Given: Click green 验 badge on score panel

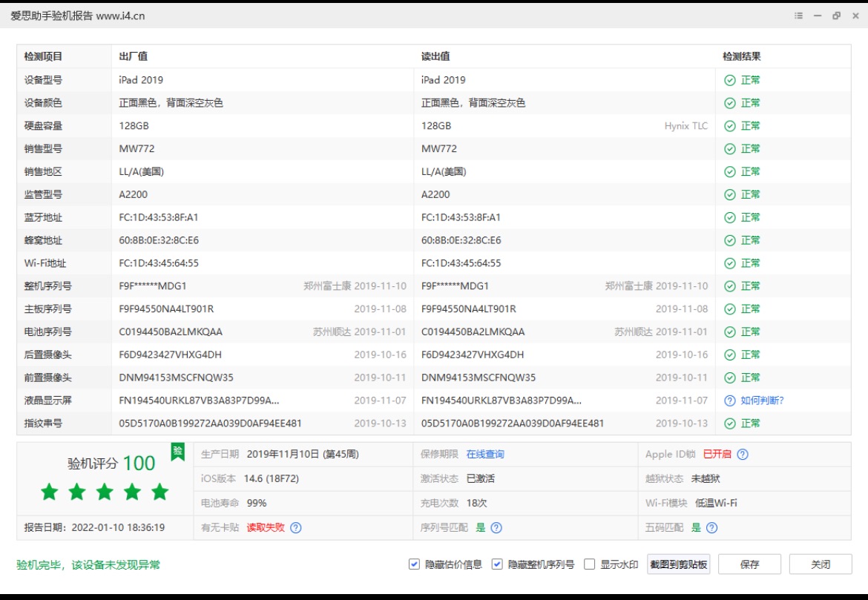Looking at the screenshot, I should pos(177,452).
